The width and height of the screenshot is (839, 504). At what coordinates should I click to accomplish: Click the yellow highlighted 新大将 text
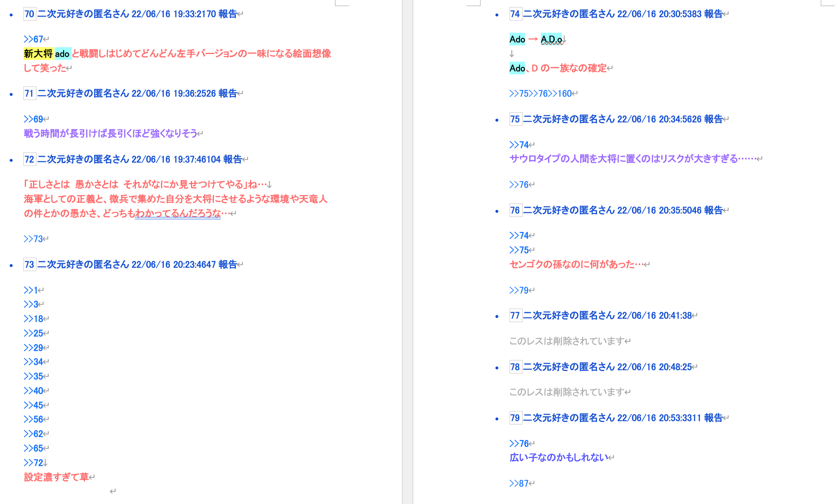click(38, 54)
